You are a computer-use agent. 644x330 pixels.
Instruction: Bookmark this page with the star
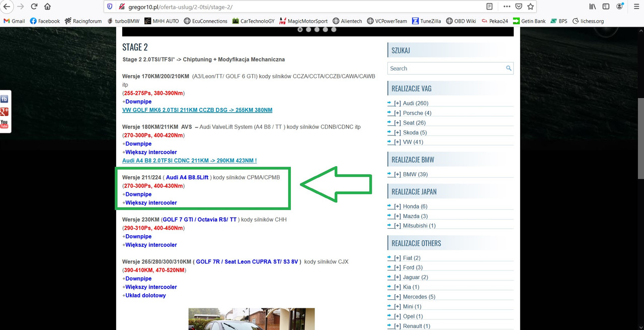tap(530, 7)
